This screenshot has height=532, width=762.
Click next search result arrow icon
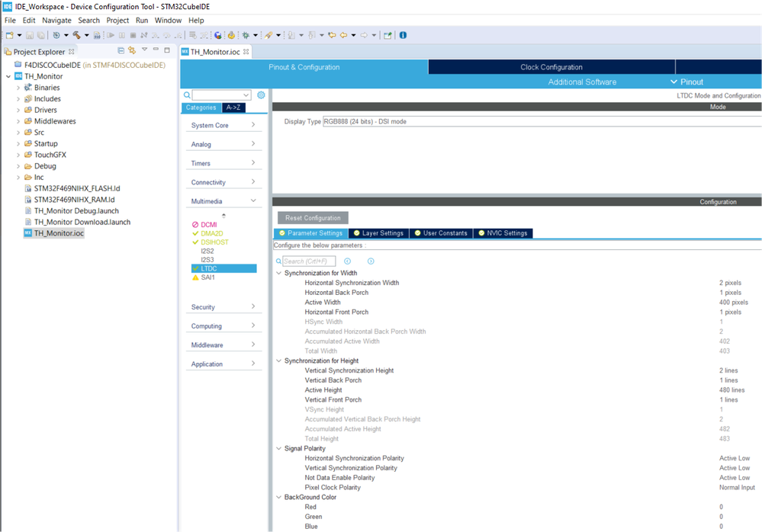(x=371, y=261)
